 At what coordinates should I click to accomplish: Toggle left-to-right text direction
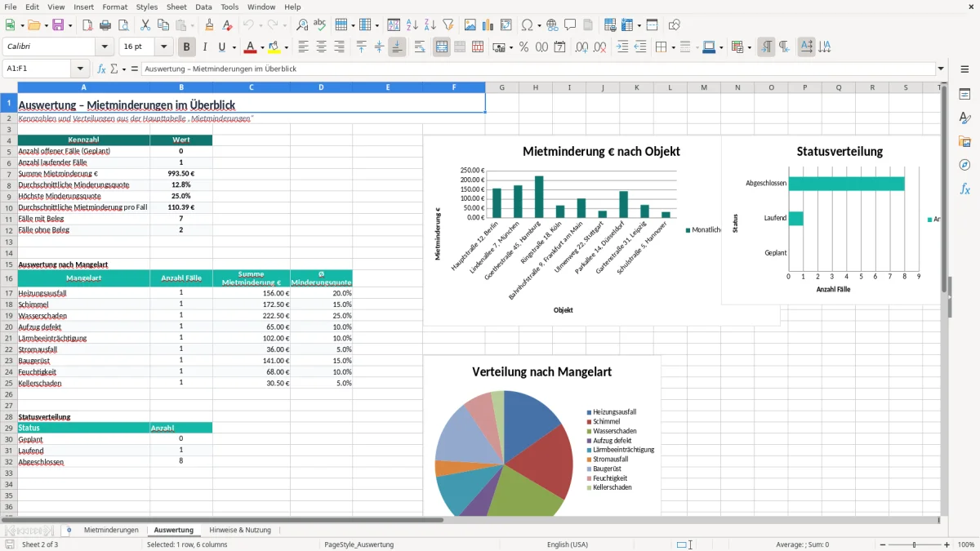(x=766, y=47)
